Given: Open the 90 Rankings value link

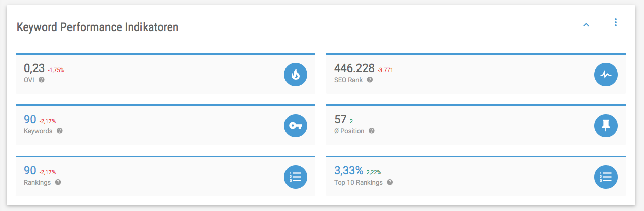Looking at the screenshot, I should tap(30, 171).
